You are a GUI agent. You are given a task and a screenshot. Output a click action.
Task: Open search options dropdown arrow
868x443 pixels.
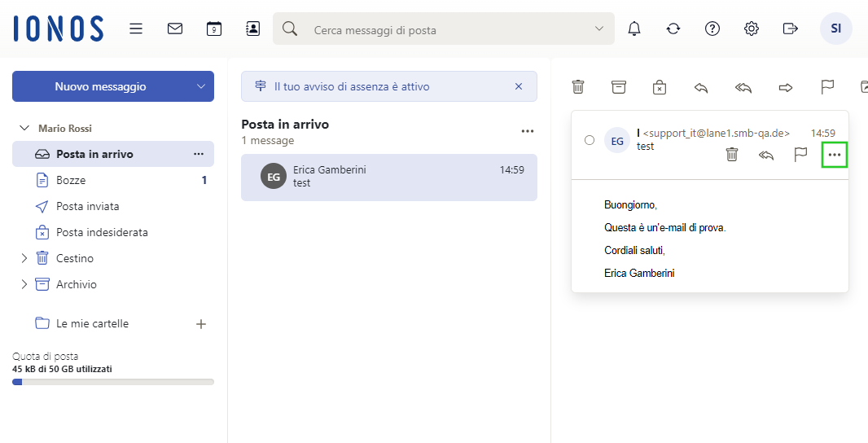[600, 29]
